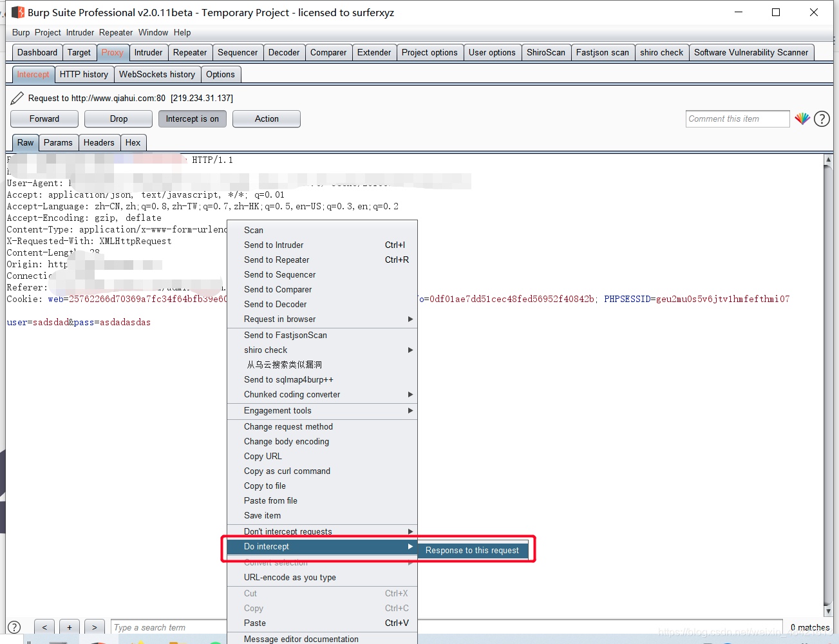
Task: Open the Window menu
Action: (x=153, y=32)
